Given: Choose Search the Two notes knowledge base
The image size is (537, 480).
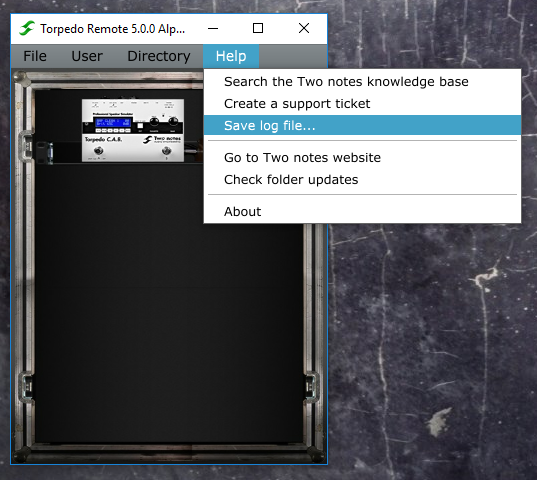Looking at the screenshot, I should tap(362, 82).
